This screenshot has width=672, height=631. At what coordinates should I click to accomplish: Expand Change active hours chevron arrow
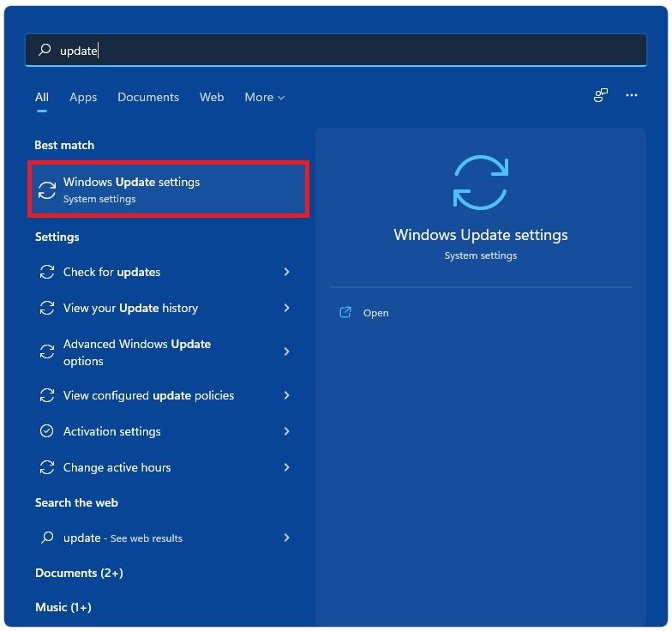pos(286,467)
